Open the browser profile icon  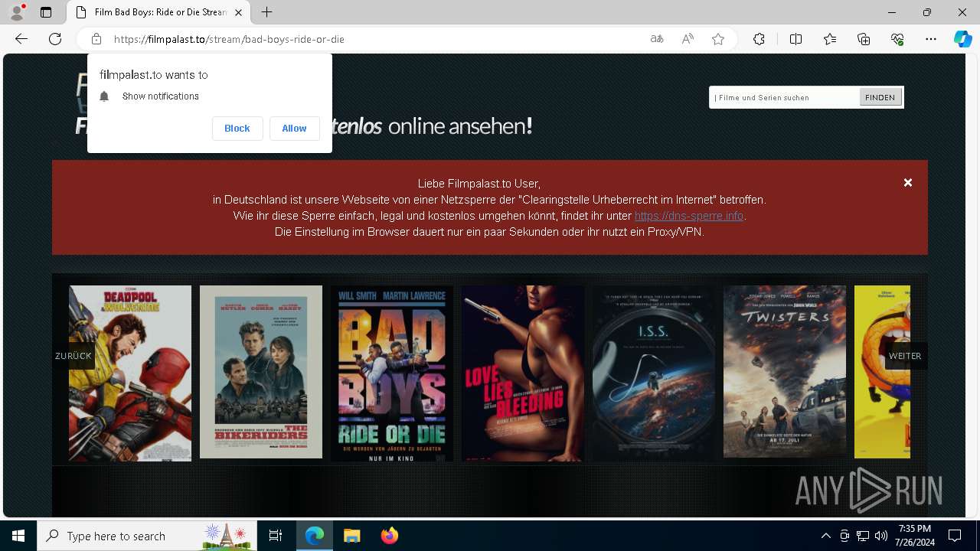coord(17,12)
